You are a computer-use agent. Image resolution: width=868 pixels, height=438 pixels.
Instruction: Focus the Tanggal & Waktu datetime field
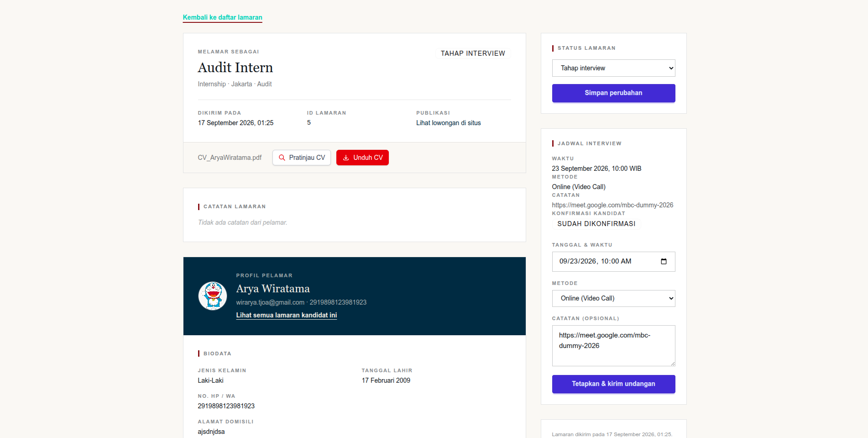coord(613,262)
